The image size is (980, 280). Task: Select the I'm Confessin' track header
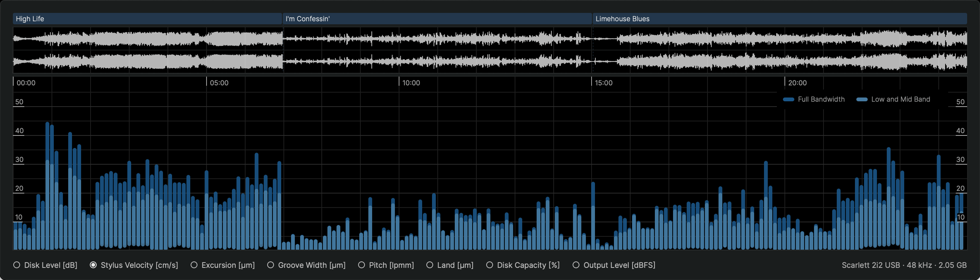pos(437,19)
